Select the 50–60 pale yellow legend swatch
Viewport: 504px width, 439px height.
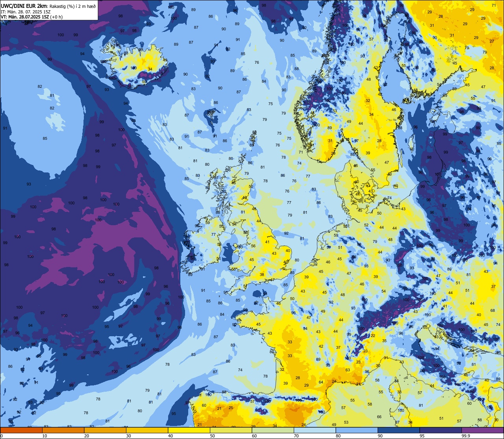[x=231, y=430]
